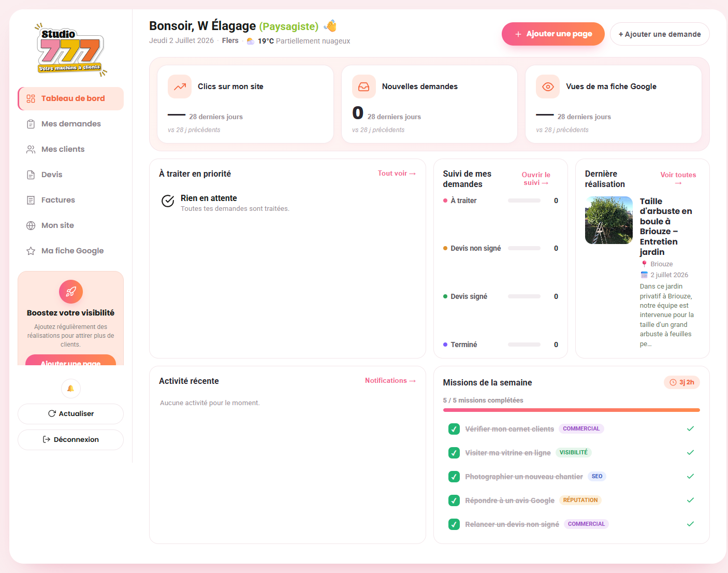The height and width of the screenshot is (573, 728).
Task: Click the Mes clients people icon
Action: (31, 149)
